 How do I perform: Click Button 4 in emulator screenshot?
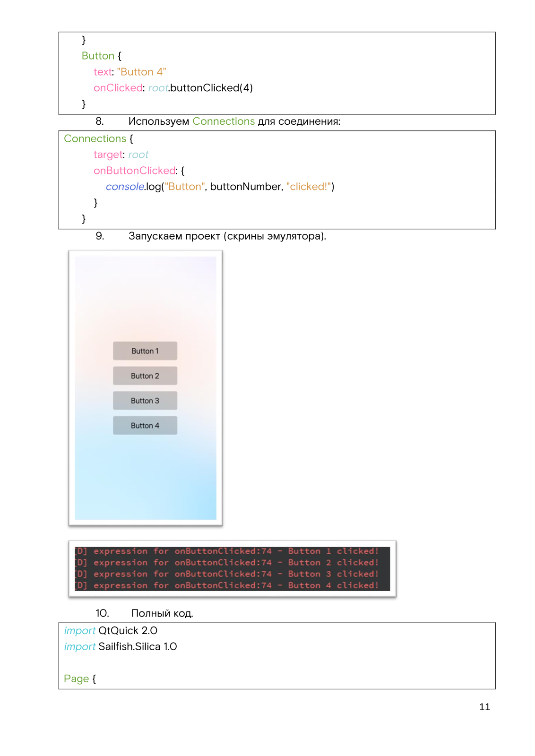click(145, 426)
